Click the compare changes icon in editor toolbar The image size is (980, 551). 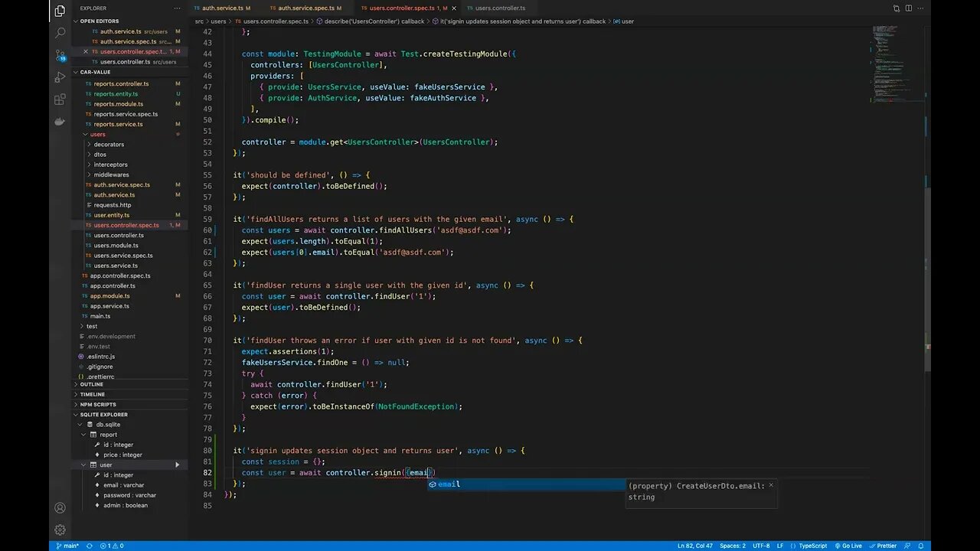897,8
